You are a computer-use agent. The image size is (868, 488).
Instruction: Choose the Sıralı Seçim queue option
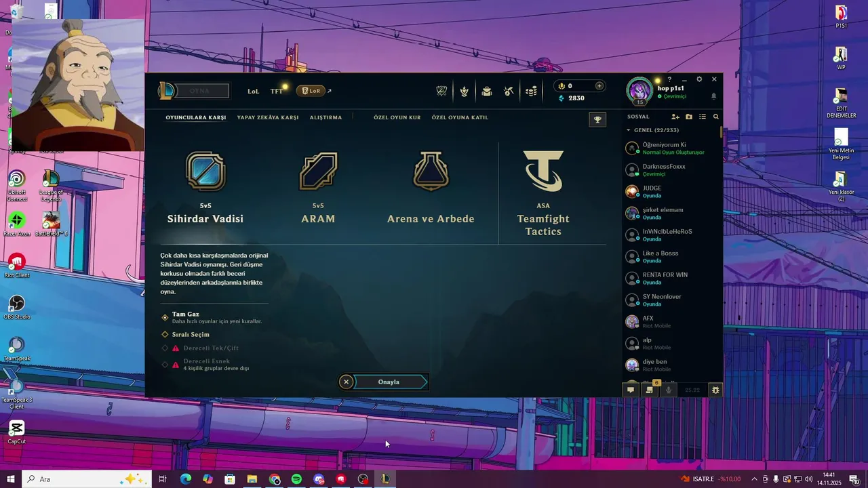coord(185,334)
